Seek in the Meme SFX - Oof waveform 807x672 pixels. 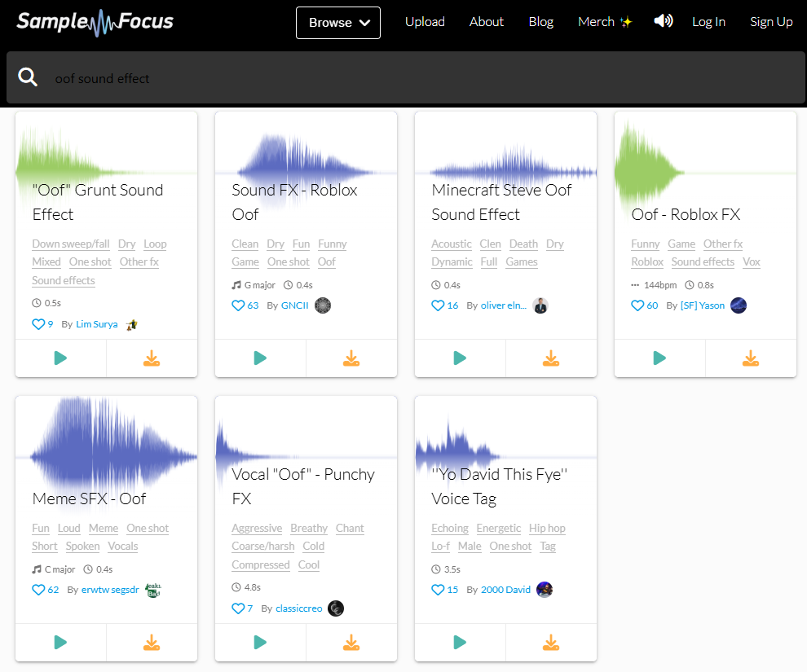coord(106,444)
